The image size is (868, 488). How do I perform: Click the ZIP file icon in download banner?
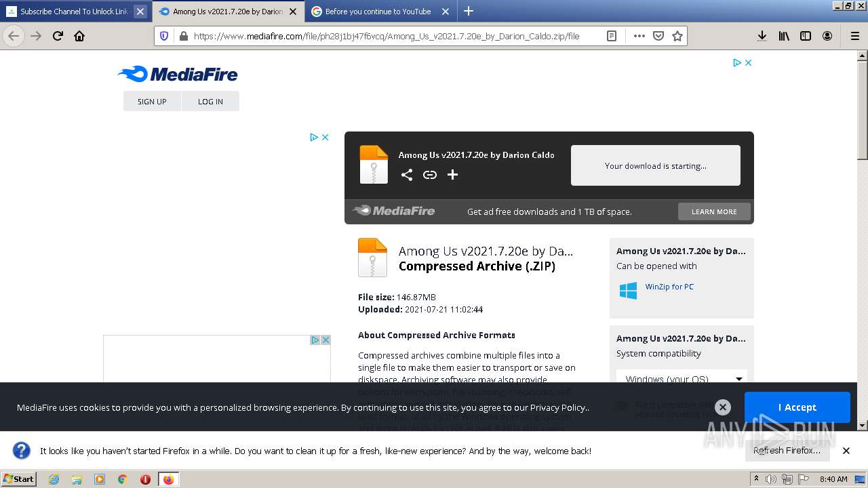click(374, 164)
